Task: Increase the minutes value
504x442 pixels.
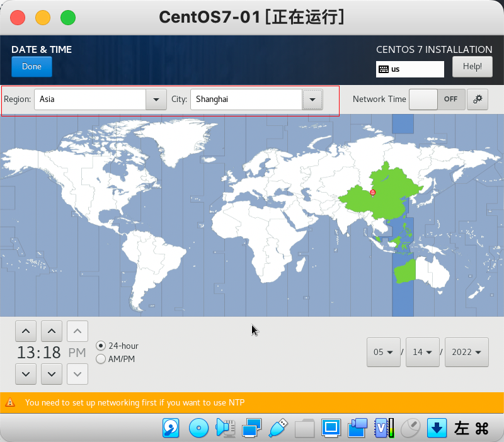Action: [52, 331]
